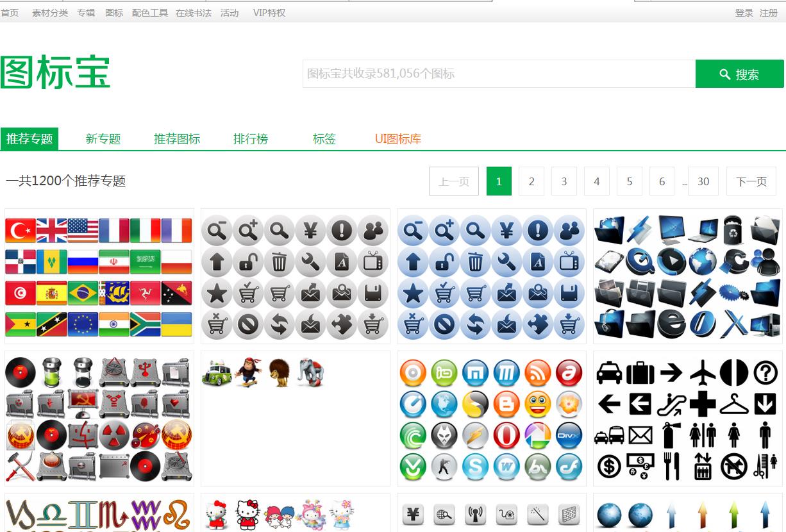
Task: Pick the blue unlocked padlock icon
Action: (444, 262)
